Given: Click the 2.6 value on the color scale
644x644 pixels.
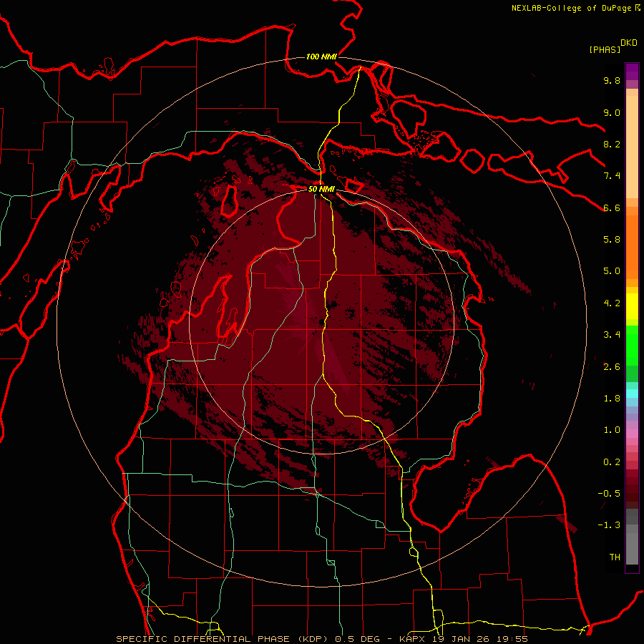Looking at the screenshot, I should (612, 367).
